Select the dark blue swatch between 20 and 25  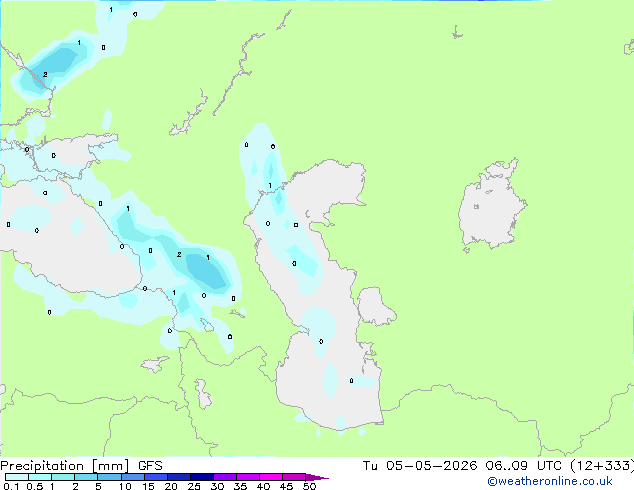179,477
